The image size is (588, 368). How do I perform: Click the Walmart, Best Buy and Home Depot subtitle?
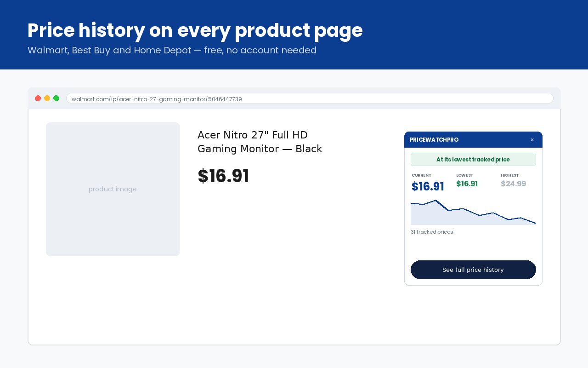[x=172, y=50]
